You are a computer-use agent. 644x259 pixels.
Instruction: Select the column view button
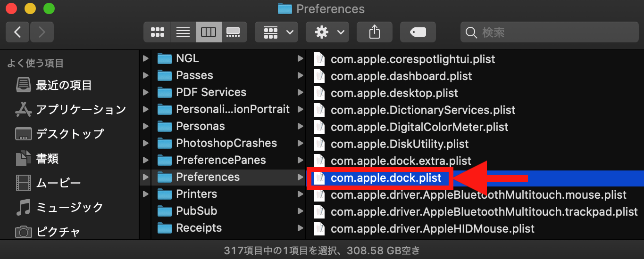209,32
